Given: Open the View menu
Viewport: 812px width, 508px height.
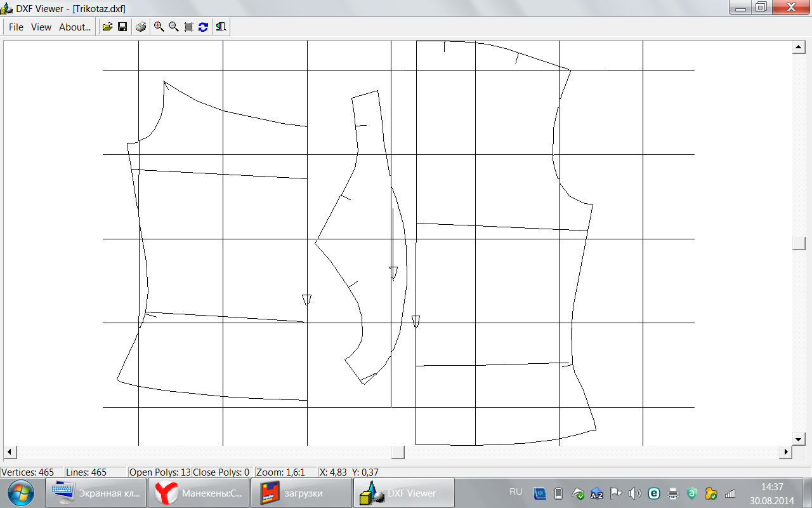Looking at the screenshot, I should pyautogui.click(x=41, y=27).
